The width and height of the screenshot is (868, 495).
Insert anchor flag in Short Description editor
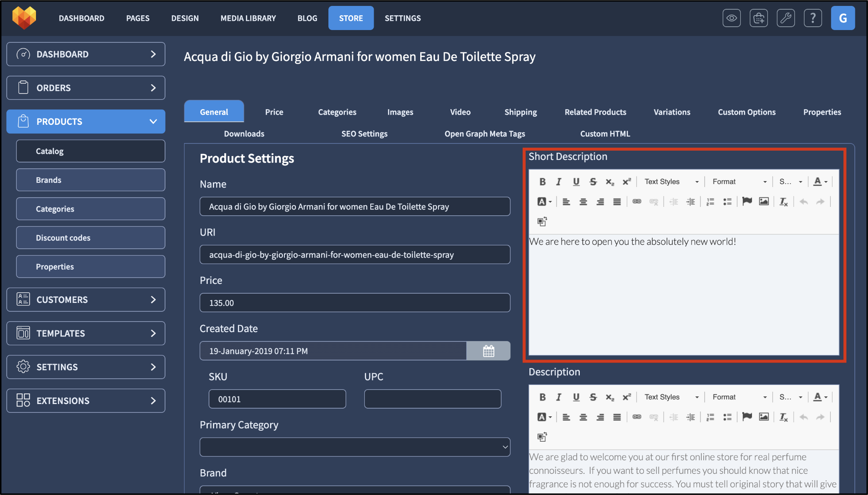747,202
